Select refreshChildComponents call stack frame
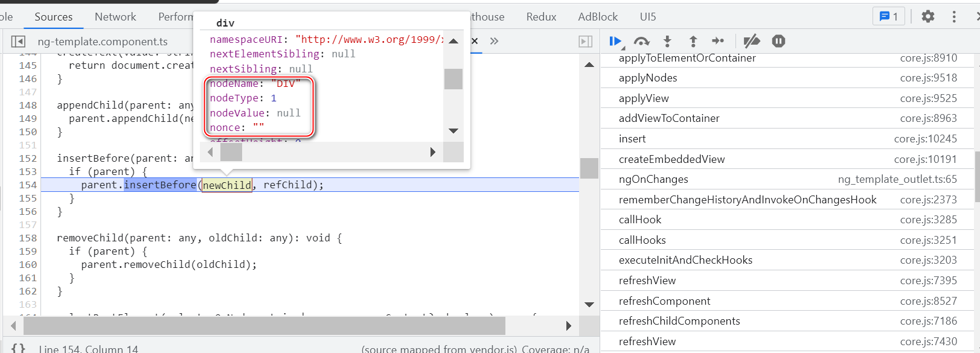 (788, 321)
